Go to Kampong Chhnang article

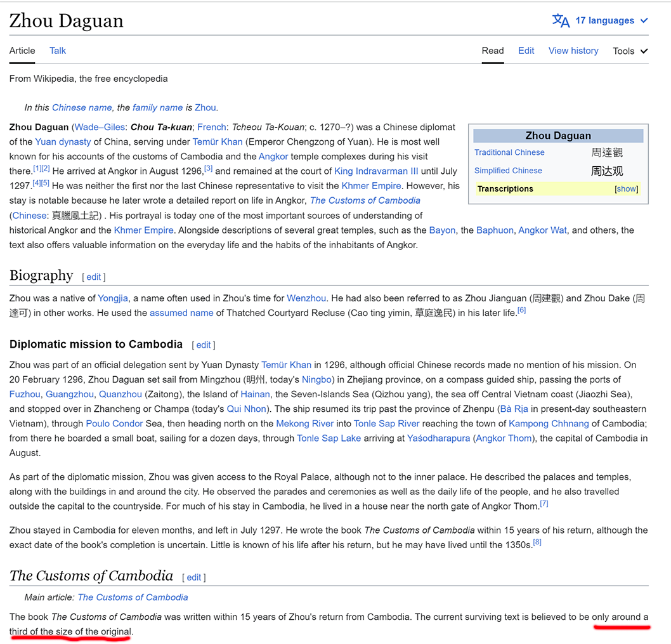[x=549, y=423]
